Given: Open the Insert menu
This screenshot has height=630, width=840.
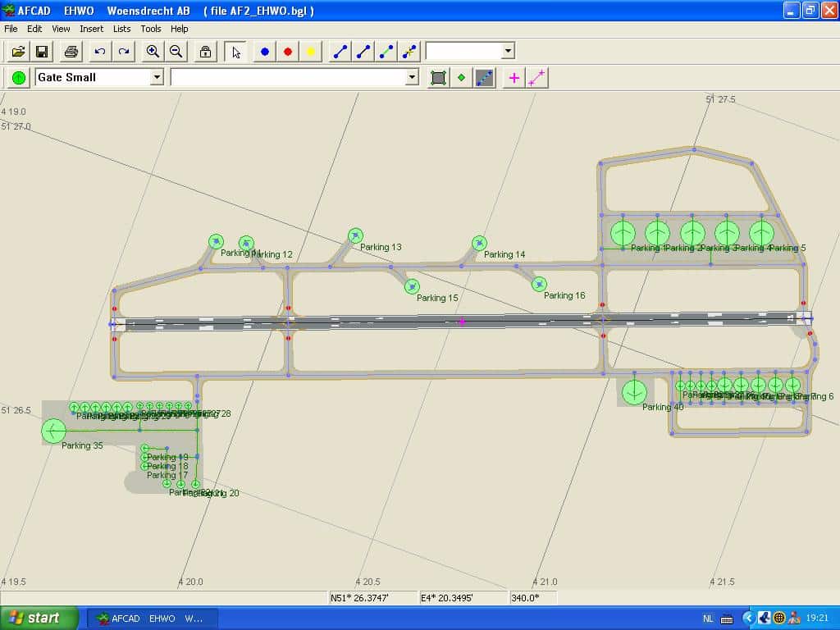Looking at the screenshot, I should pyautogui.click(x=91, y=29).
